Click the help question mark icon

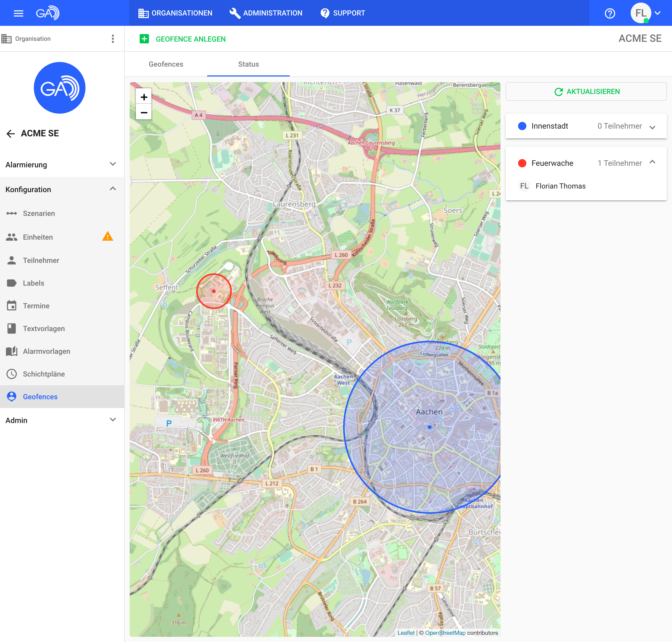[610, 13]
